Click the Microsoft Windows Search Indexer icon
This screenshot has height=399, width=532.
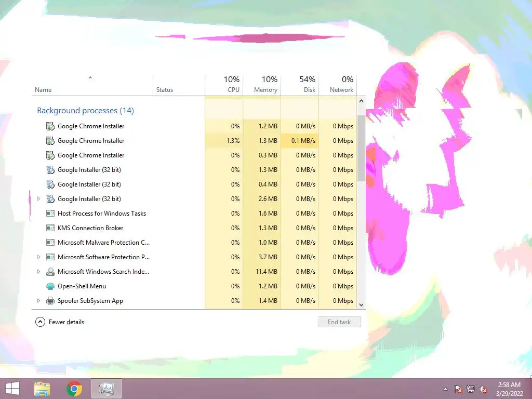[50, 272]
